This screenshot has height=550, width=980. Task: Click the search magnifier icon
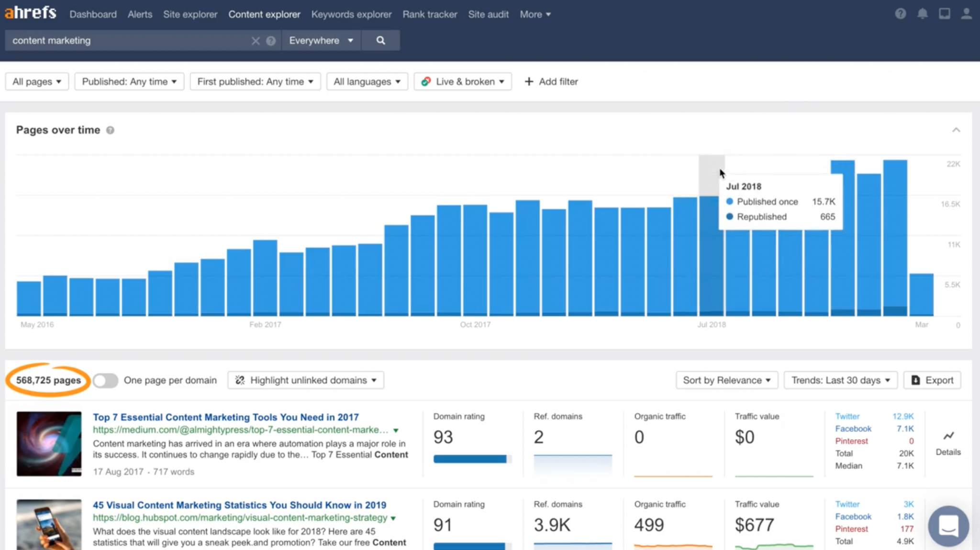point(380,40)
